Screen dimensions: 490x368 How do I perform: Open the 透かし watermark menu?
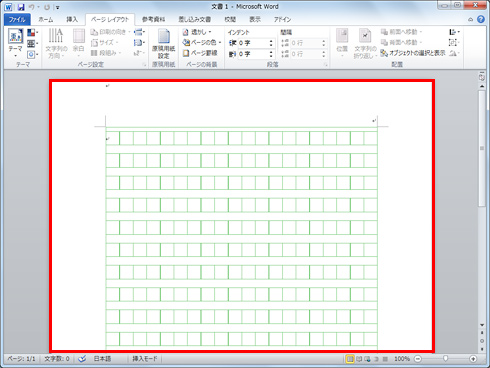tap(197, 32)
